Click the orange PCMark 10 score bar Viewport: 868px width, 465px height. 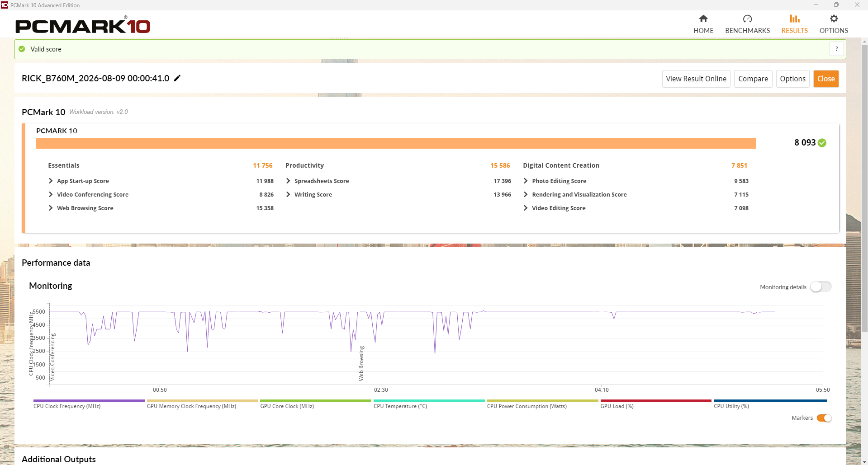396,143
